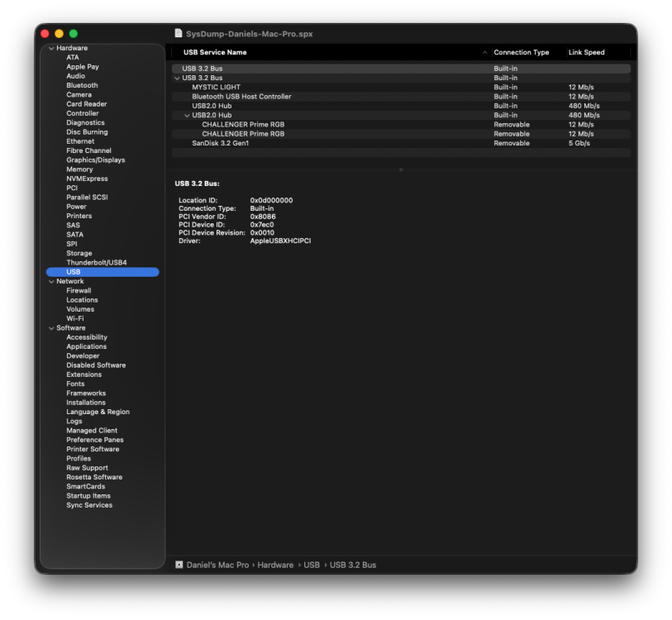Sort by Link Speed column header
672x620 pixels.
586,52
